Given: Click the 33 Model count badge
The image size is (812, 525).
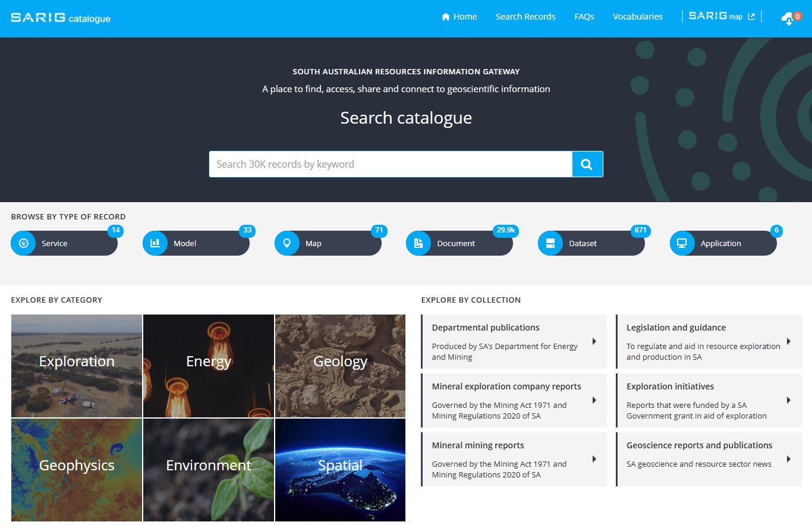Looking at the screenshot, I should tap(247, 230).
